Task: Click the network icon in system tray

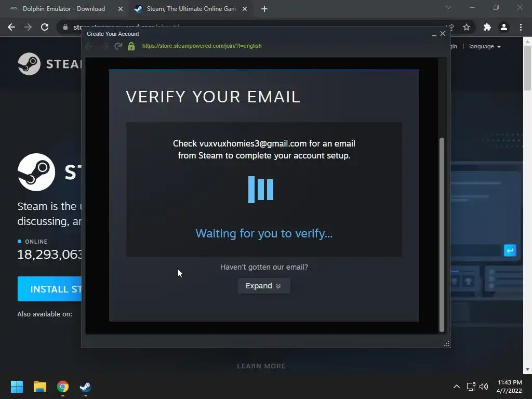Action: pos(471,387)
